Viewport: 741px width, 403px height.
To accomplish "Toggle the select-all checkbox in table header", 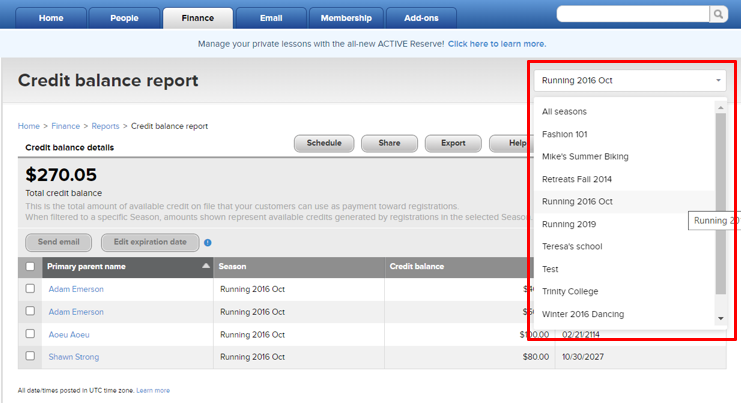I will pos(30,267).
